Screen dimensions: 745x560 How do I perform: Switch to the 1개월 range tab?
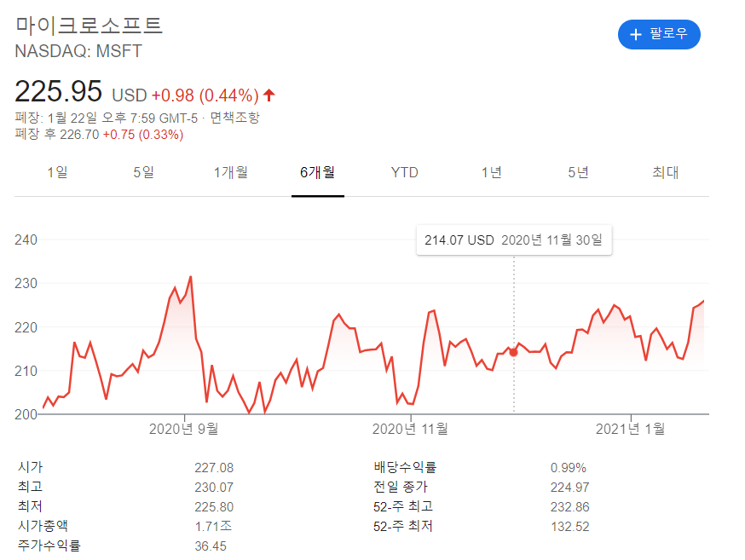(230, 172)
